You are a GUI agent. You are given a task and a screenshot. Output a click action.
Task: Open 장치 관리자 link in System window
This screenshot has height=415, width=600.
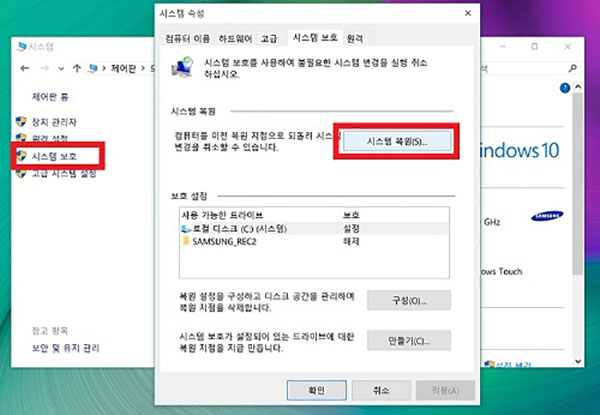[54, 122]
